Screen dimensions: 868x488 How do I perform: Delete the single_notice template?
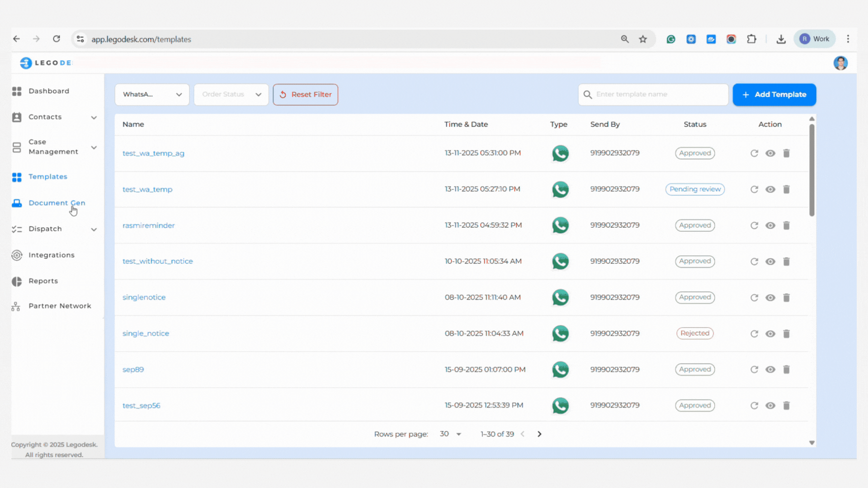click(x=787, y=334)
